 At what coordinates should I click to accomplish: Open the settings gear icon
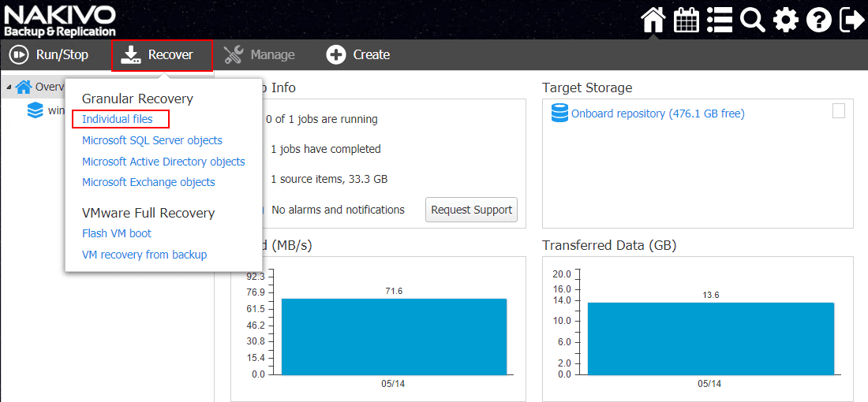[786, 20]
